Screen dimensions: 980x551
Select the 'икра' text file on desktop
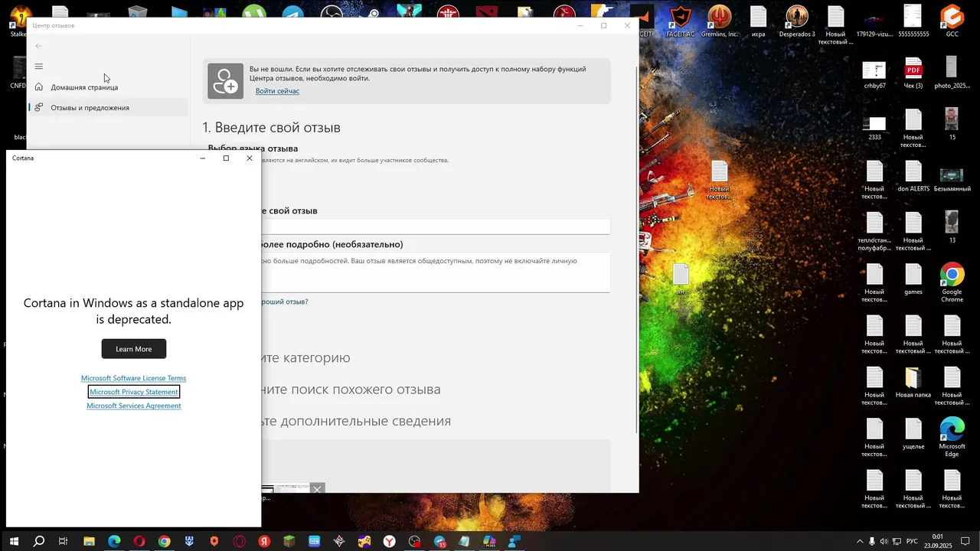pyautogui.click(x=758, y=21)
